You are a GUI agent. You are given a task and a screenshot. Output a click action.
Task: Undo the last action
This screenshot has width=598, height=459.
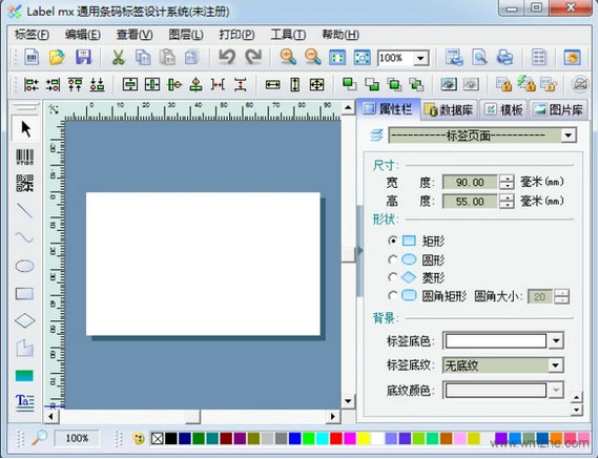tap(227, 57)
